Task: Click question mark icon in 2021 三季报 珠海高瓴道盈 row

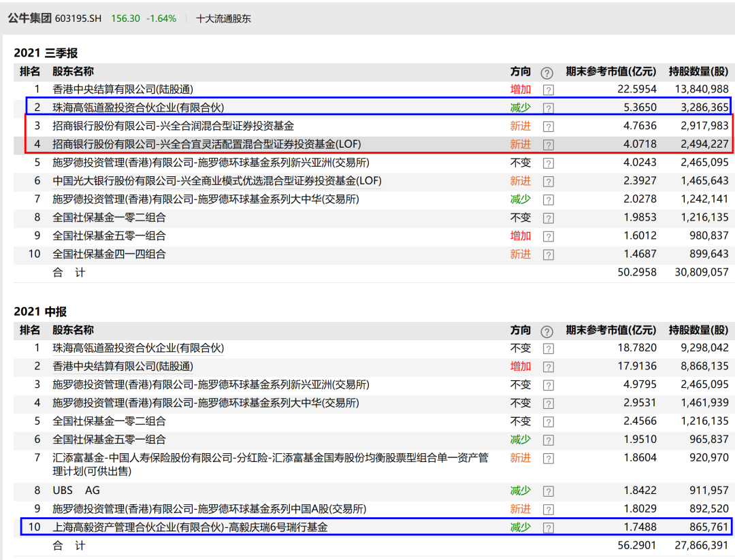Action: 549,108
